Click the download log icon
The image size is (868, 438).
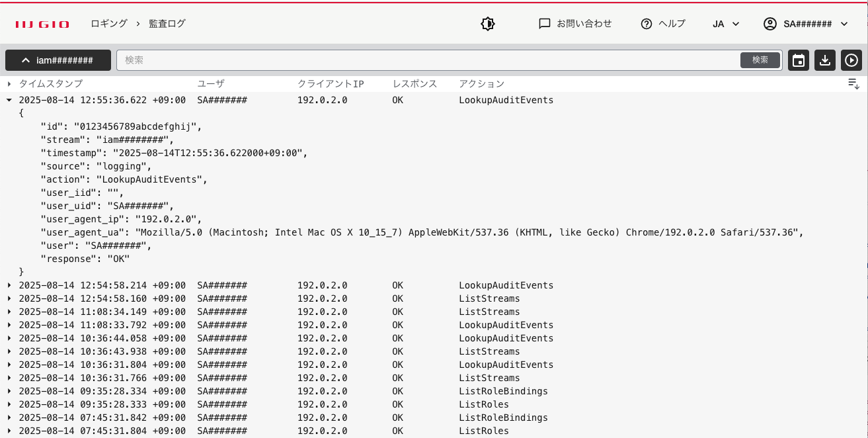click(825, 60)
